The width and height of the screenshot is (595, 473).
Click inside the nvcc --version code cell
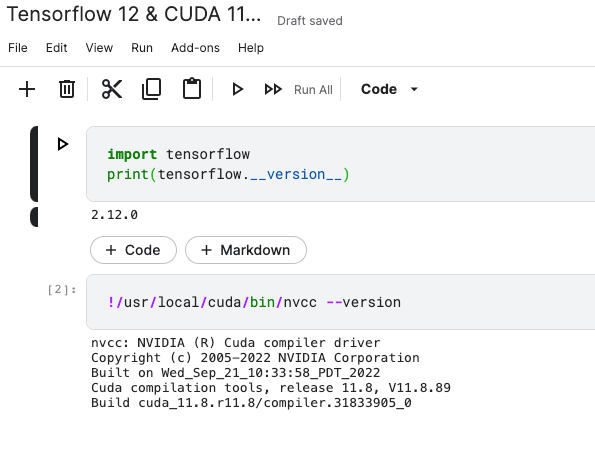[340, 302]
